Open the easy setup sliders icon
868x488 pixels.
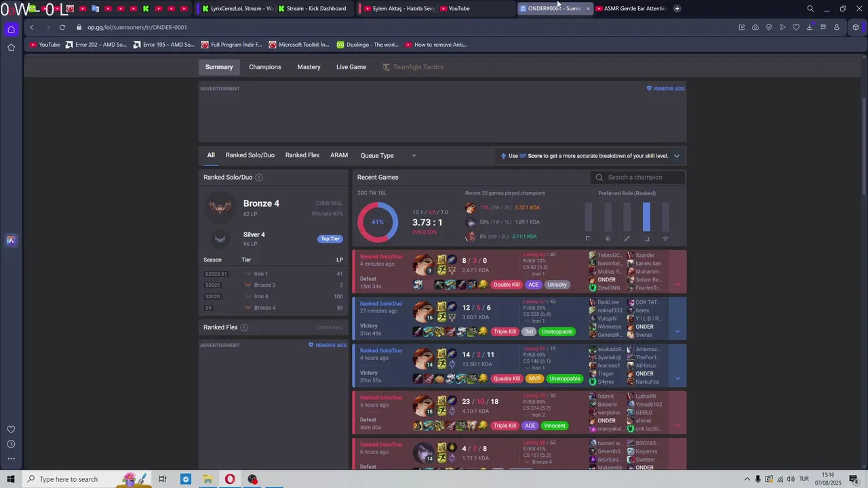pyautogui.click(x=823, y=27)
